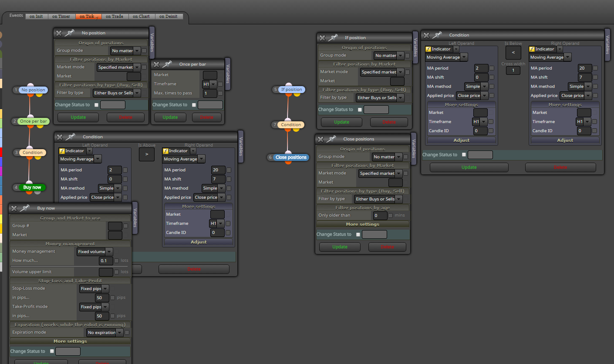Viewport: 614px width, 364px height.
Task: Click the right operand function icon in Is Above condition
Action: click(x=165, y=151)
